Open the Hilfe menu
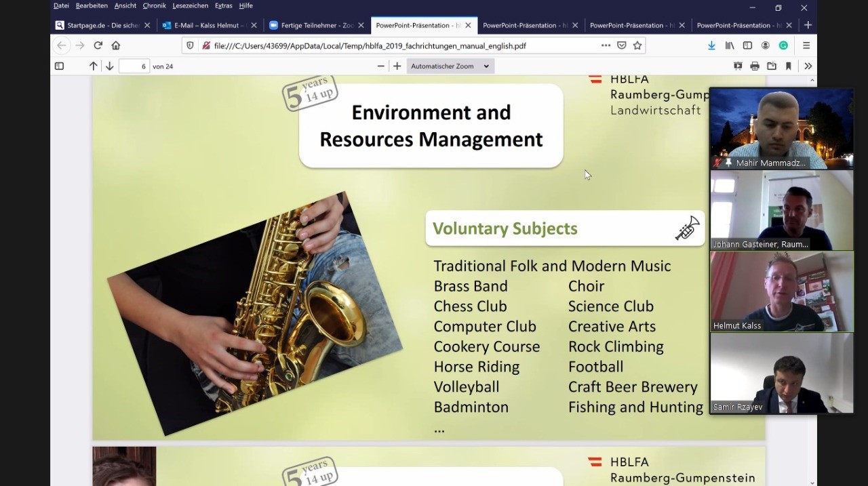 point(245,5)
